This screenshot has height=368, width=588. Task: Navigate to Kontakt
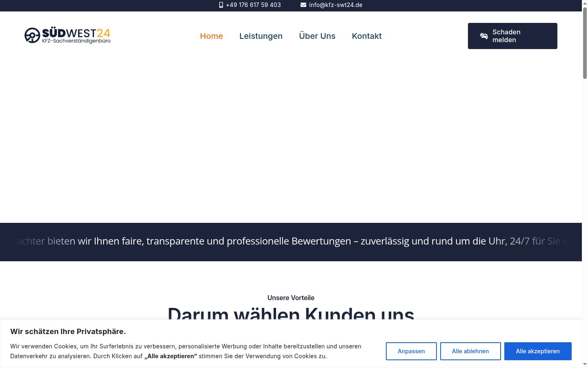click(367, 36)
